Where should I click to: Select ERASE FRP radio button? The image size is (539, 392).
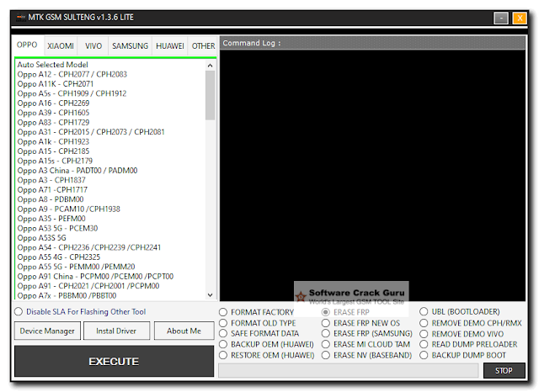pyautogui.click(x=326, y=312)
